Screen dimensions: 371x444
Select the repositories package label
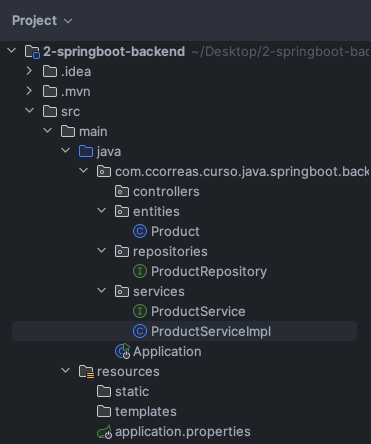[170, 252]
